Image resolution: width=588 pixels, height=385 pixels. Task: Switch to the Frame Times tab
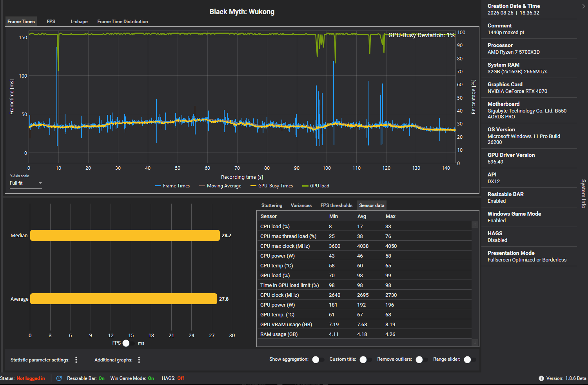coord(21,22)
